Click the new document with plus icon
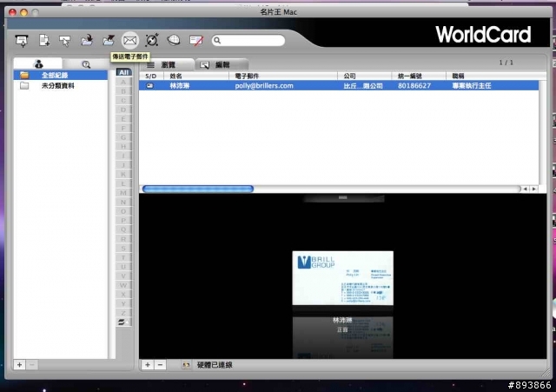556x392 pixels. (x=44, y=40)
